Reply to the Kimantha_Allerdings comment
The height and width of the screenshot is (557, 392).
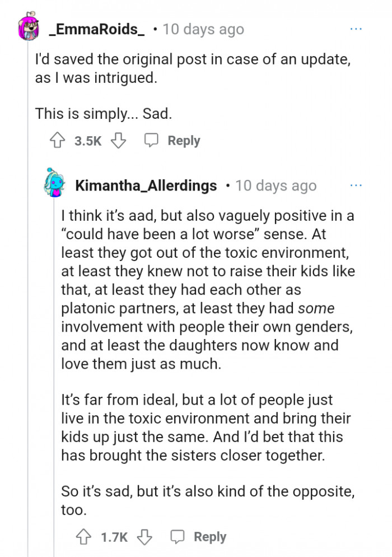coord(200,537)
